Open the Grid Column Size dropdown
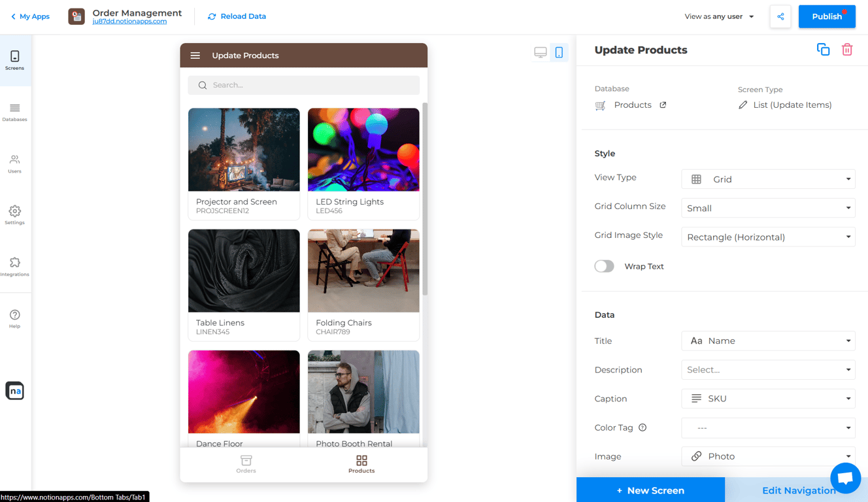 pos(768,208)
